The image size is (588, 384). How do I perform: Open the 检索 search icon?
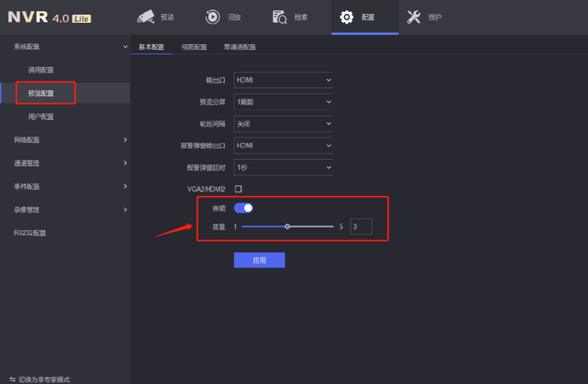point(279,17)
